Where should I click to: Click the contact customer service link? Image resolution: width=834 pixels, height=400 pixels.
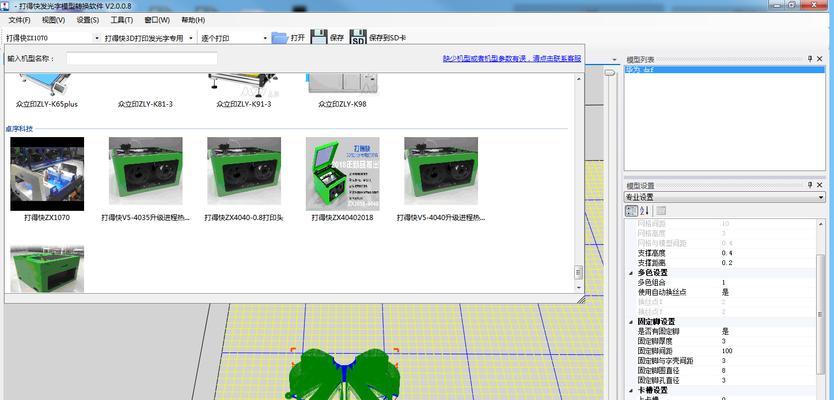pos(512,59)
